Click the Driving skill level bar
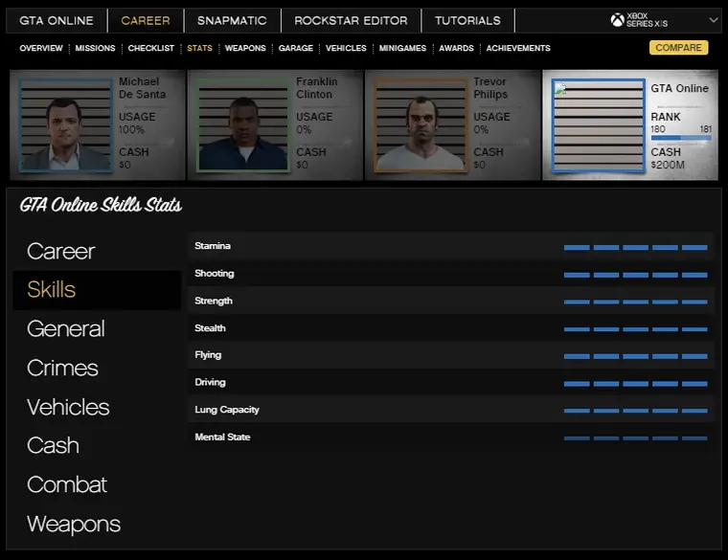This screenshot has width=728, height=560. pos(636,384)
